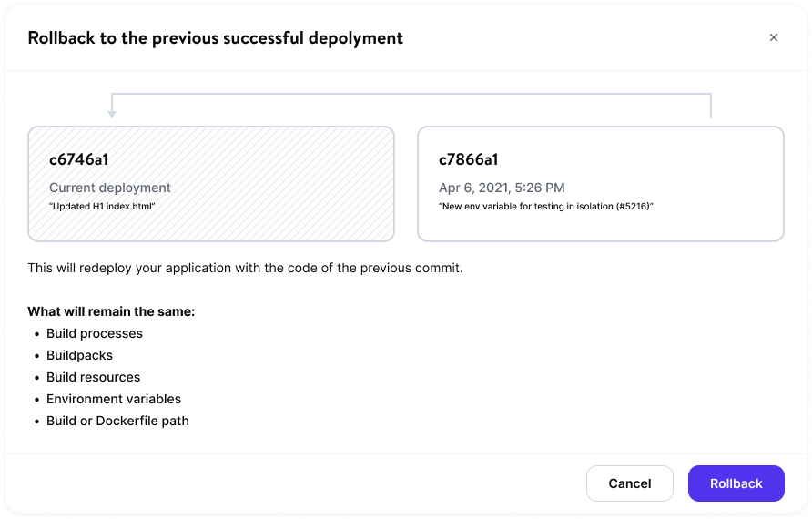This screenshot has width=812, height=519.
Task: Close the rollback dialog with the X
Action: coord(774,37)
